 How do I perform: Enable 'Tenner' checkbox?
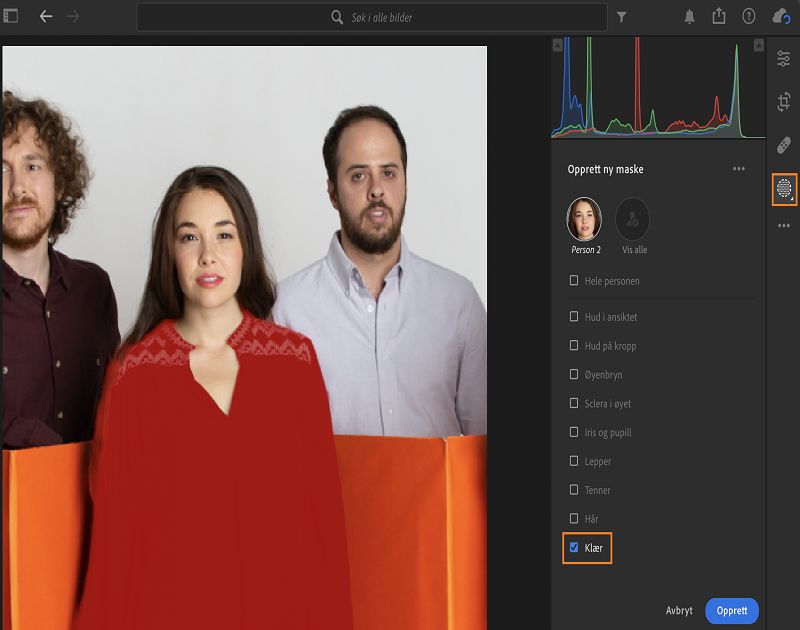click(574, 490)
